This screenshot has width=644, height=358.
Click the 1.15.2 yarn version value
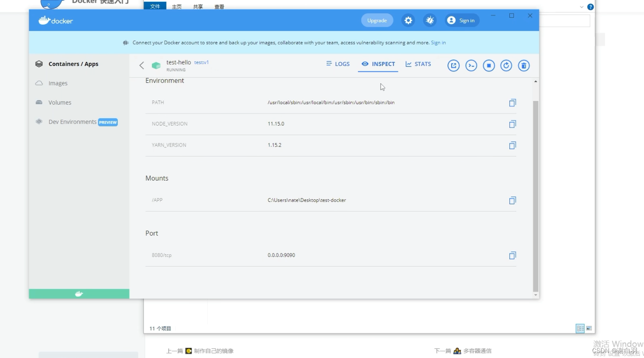tap(274, 145)
